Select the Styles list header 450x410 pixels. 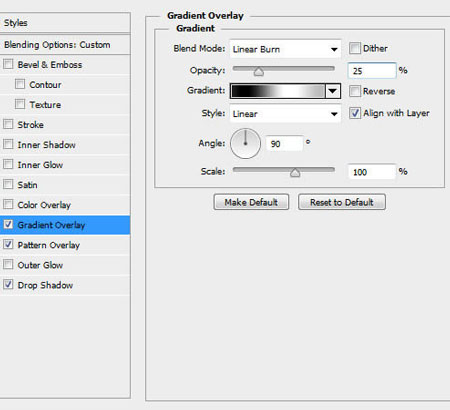(x=65, y=23)
